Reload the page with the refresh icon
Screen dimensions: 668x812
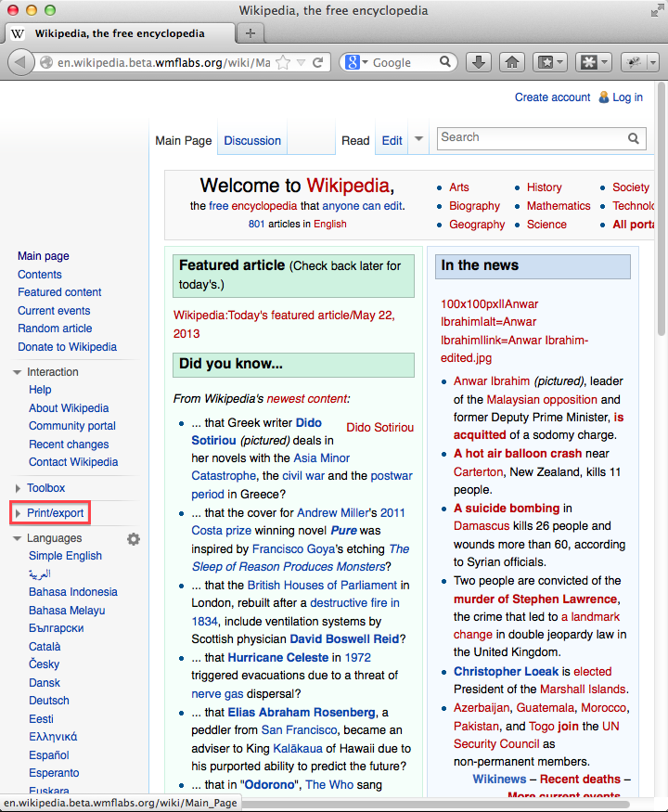point(318,62)
